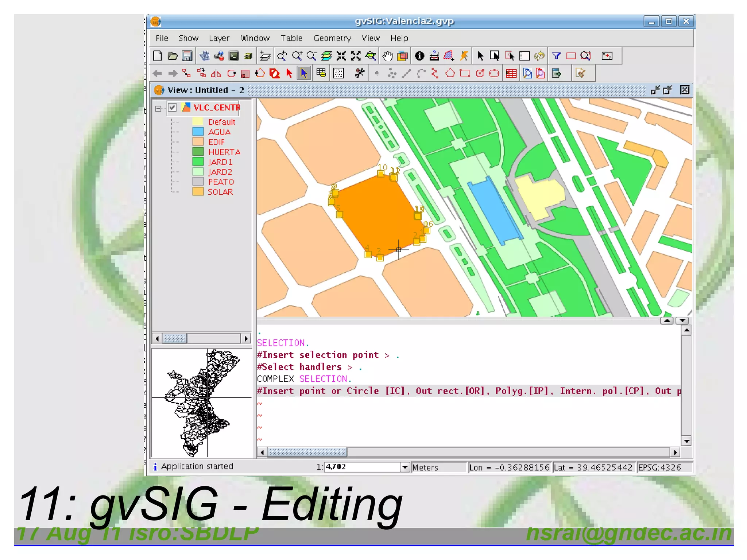Click the red eraser delete icon
747x560 pixels.
tap(275, 74)
